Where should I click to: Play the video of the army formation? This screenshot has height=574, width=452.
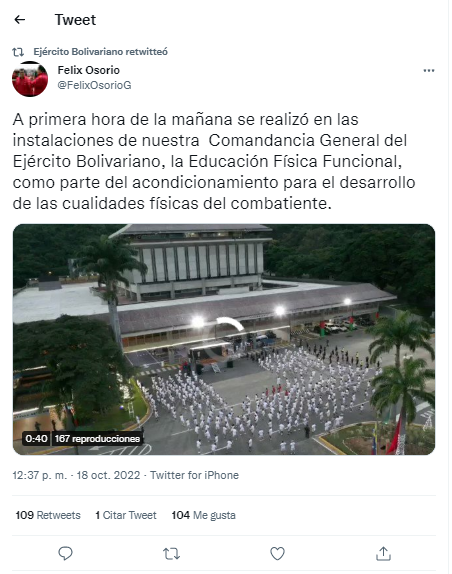point(224,339)
